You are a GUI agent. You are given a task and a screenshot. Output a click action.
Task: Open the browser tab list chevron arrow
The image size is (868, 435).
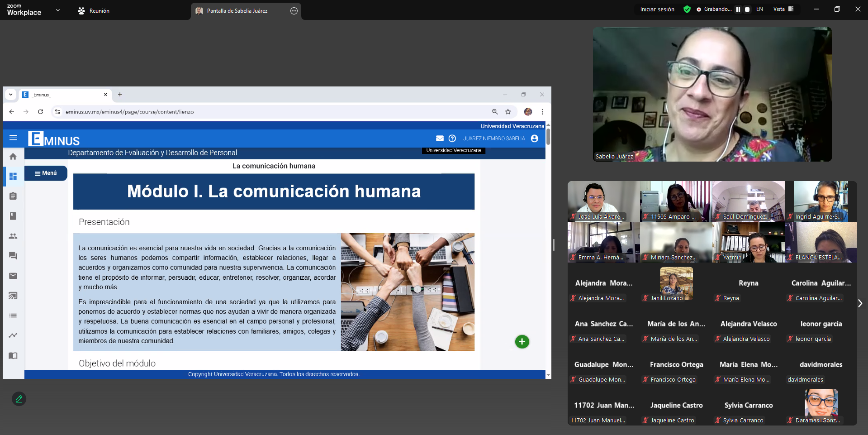coord(10,95)
